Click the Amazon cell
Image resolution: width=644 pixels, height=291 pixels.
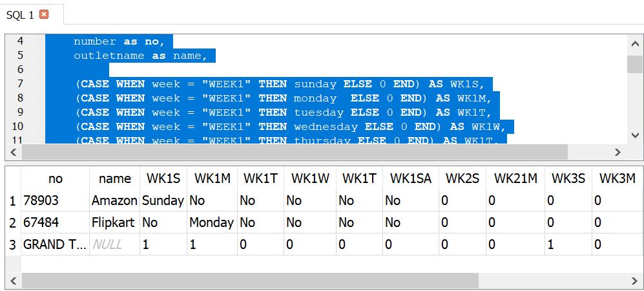pos(114,200)
